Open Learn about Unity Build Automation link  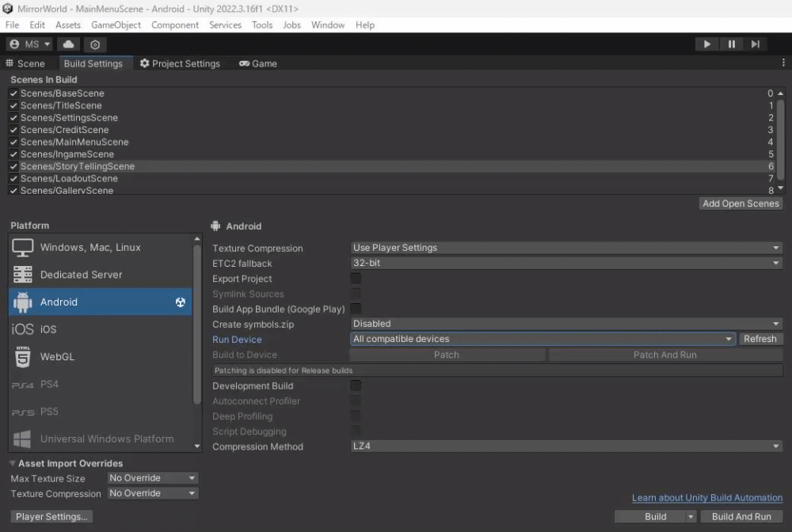pos(706,498)
